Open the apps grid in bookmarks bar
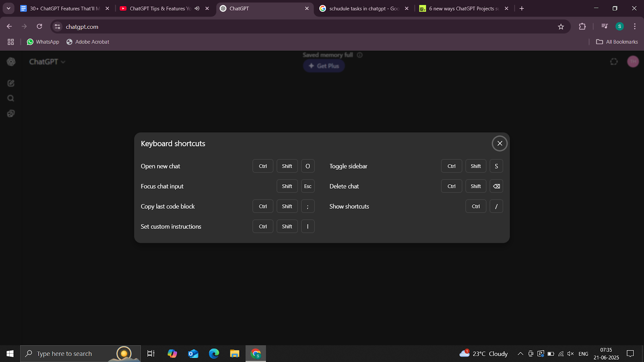Screen dimensions: 644x362 (11, 42)
